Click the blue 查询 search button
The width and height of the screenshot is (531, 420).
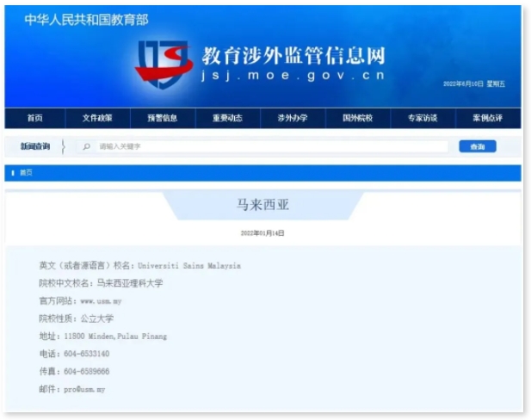[478, 146]
